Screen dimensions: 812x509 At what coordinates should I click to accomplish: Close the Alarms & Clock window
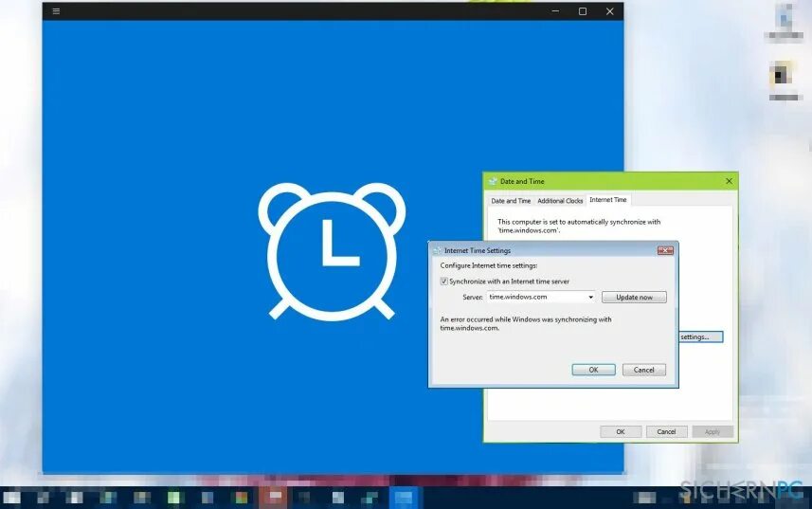point(609,10)
